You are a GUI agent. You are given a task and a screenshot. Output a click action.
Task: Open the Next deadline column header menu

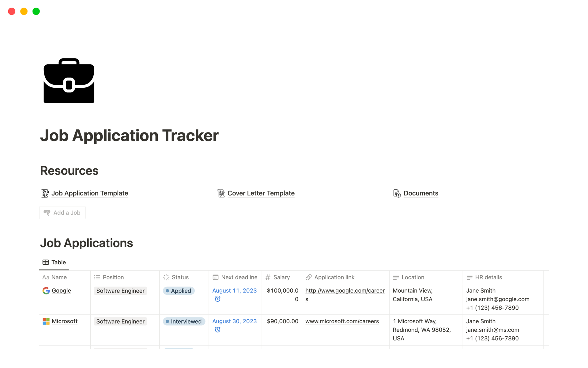click(239, 277)
